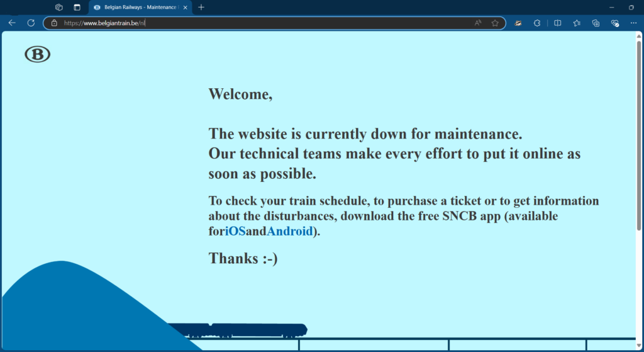Activate Read aloud icon in address bar
The height and width of the screenshot is (352, 644).
(478, 23)
